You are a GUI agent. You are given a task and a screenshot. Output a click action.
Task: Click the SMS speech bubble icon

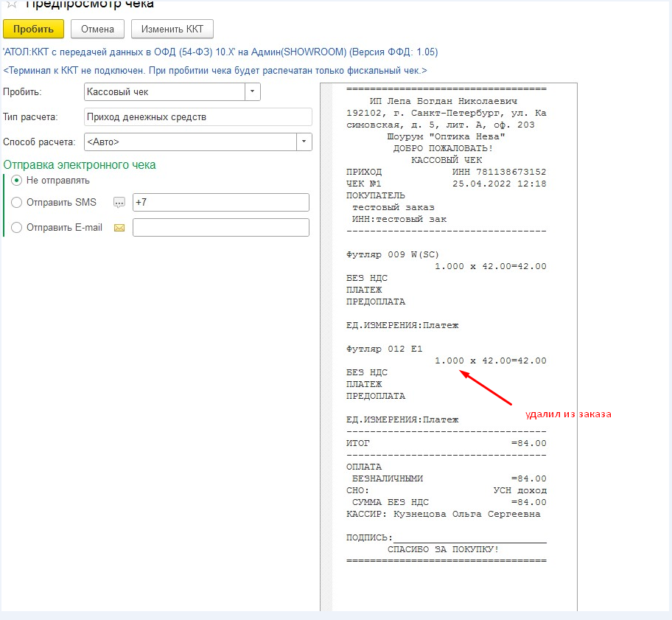[119, 203]
